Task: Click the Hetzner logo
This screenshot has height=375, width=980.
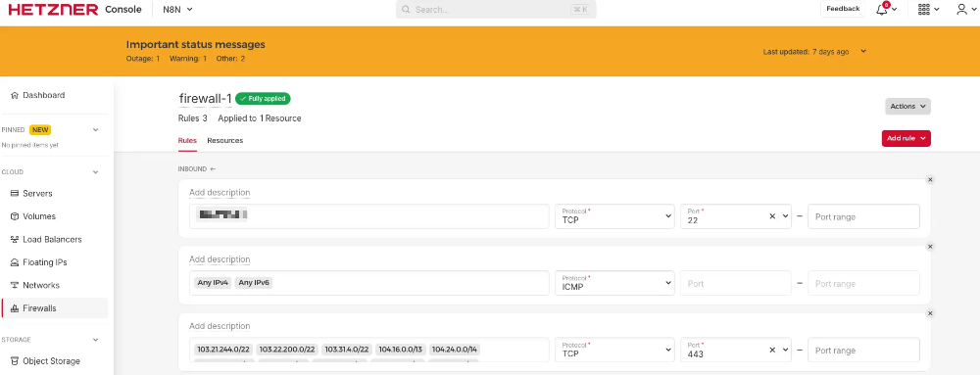Action: pos(53,10)
